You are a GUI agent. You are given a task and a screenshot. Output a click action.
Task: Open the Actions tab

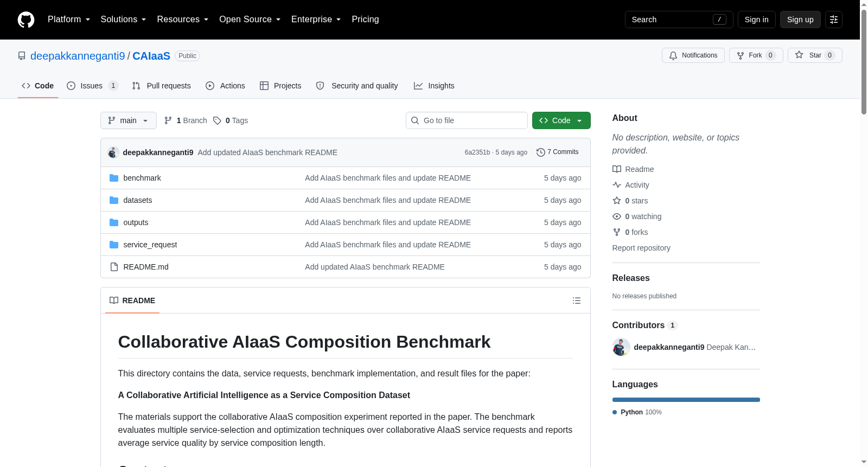(226, 86)
